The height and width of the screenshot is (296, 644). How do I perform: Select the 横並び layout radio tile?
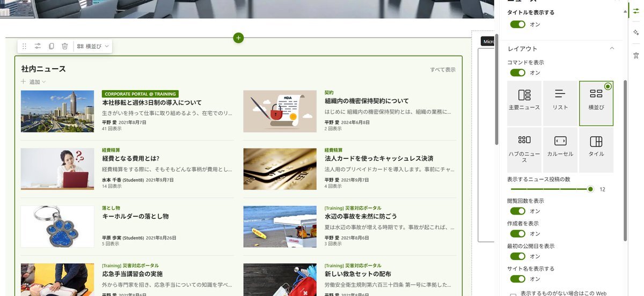tap(596, 103)
